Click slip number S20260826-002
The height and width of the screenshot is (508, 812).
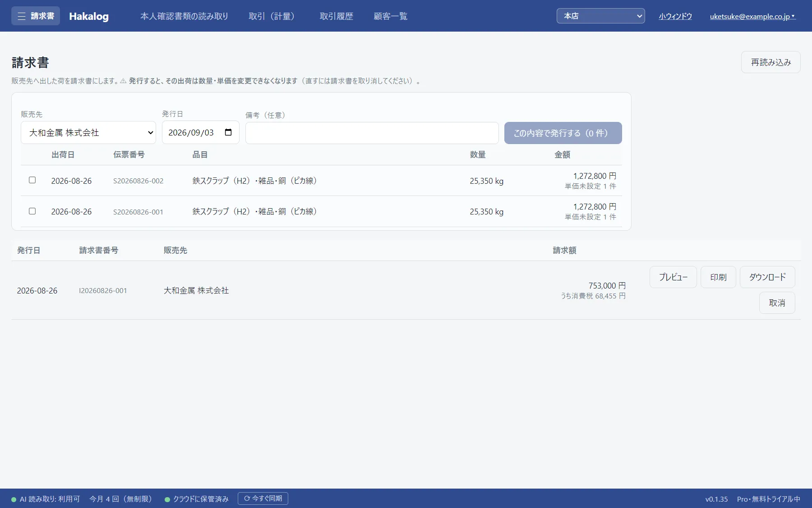[x=138, y=181]
